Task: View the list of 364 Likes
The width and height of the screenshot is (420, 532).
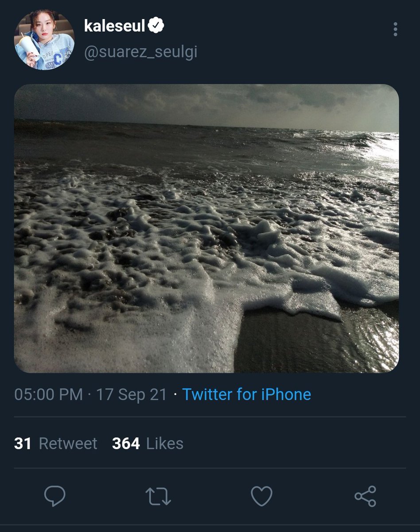Action: [148, 443]
